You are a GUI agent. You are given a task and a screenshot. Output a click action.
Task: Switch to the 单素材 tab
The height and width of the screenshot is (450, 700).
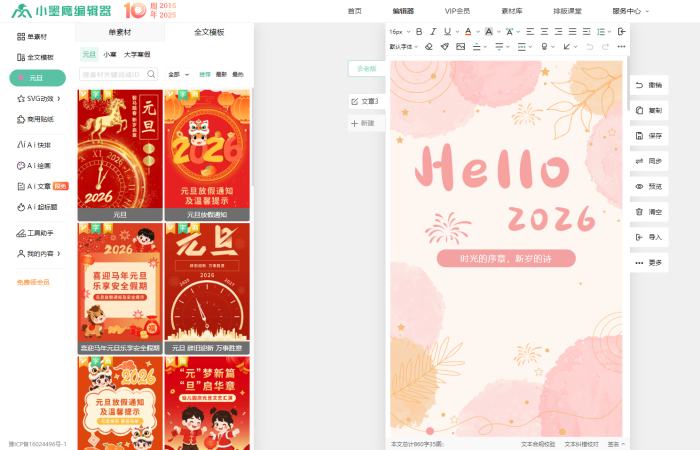point(120,32)
